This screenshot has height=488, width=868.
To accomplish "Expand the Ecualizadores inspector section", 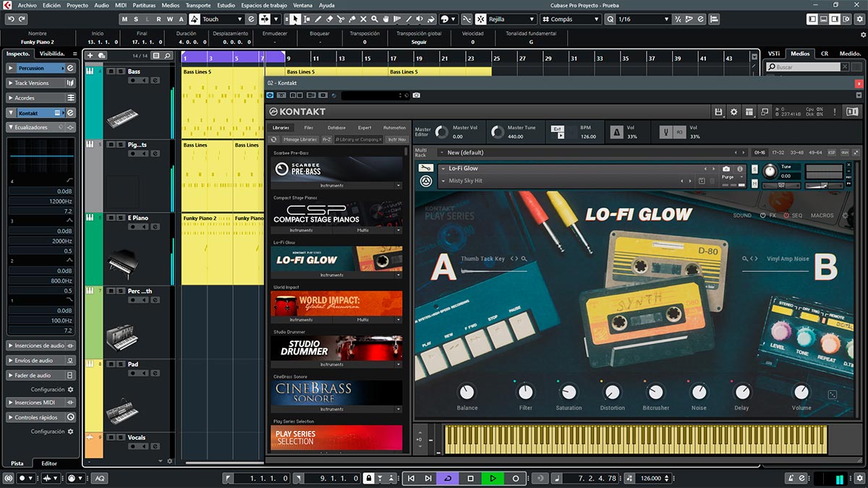I will [41, 127].
